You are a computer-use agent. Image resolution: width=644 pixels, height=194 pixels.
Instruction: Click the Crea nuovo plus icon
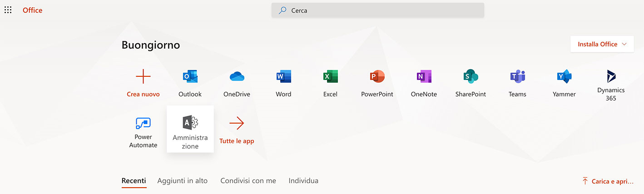point(143,76)
